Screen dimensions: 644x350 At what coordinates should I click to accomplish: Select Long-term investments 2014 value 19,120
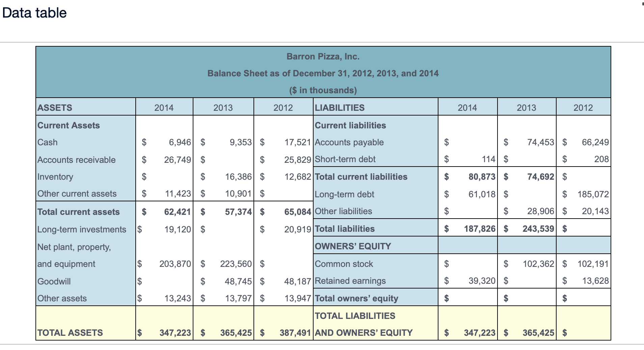[x=178, y=229]
